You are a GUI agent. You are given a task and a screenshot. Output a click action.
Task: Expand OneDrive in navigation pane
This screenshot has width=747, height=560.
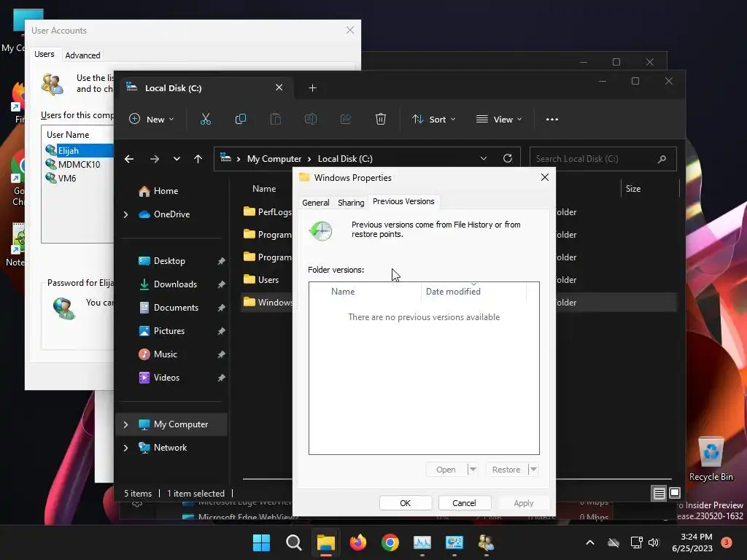[x=125, y=215]
